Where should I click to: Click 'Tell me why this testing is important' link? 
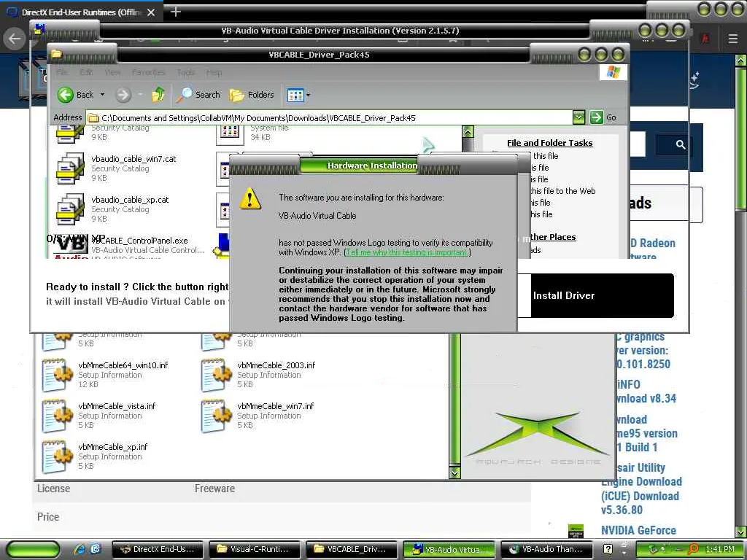click(407, 252)
